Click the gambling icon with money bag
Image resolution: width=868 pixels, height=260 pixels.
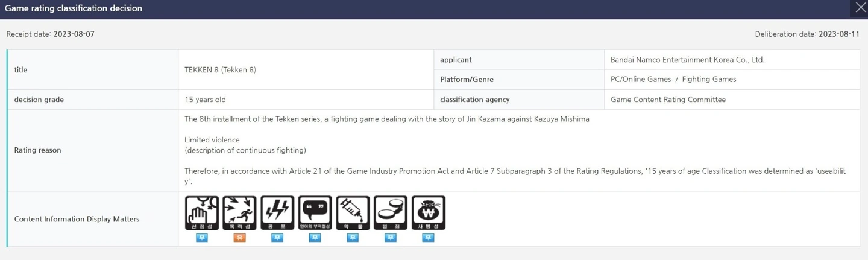tap(428, 212)
